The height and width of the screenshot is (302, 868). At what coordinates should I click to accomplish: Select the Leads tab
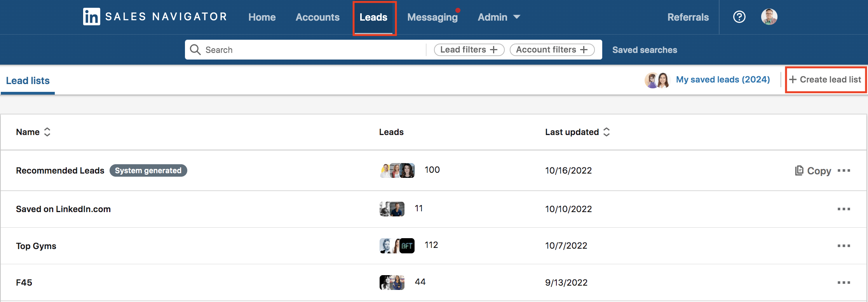coord(373,17)
